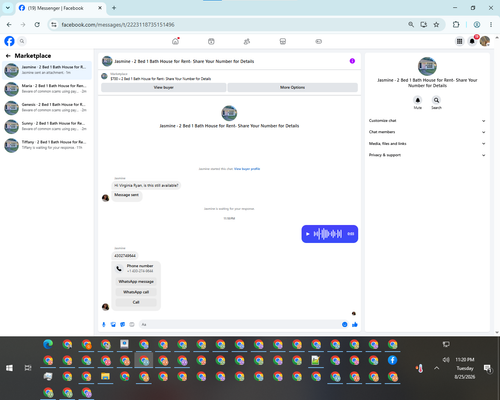Screen dimensions: 500x400
Task: Open Microsoft Edge from taskbar
Action: (x=48, y=344)
